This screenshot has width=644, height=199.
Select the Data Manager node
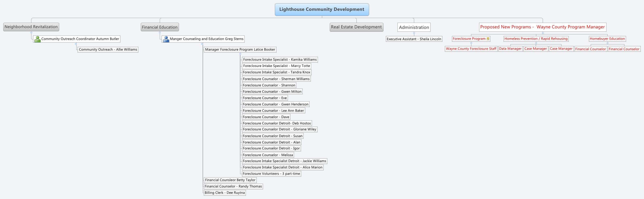click(510, 49)
